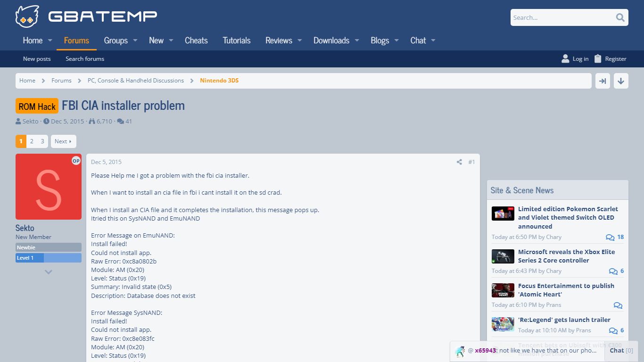The image size is (644, 362).
Task: Expand the New menu dropdown arrow
Action: 171,41
